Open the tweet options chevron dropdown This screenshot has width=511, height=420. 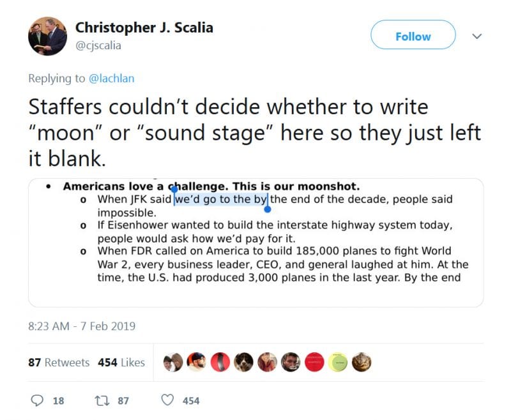tap(477, 36)
